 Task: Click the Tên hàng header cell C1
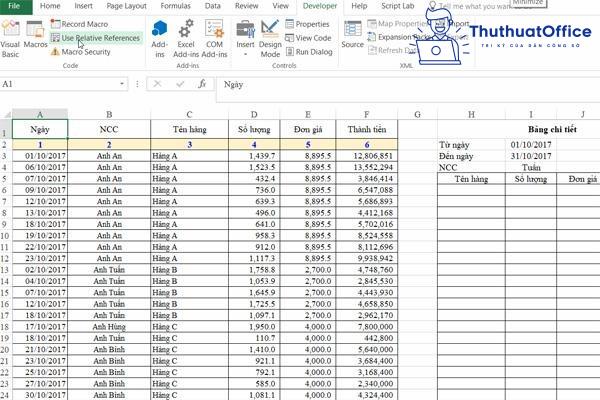point(189,129)
